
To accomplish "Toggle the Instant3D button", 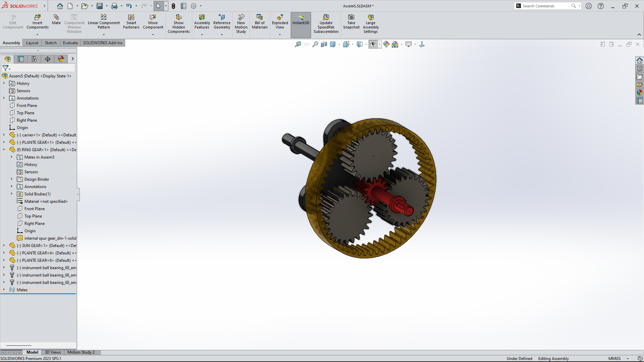I will point(301,19).
